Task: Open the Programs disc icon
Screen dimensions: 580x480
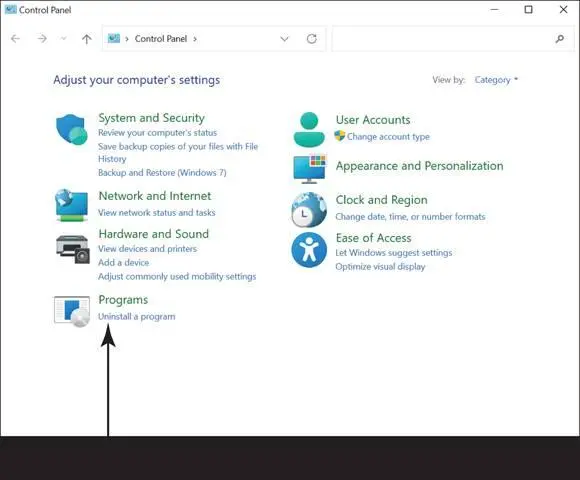Action: (x=72, y=311)
